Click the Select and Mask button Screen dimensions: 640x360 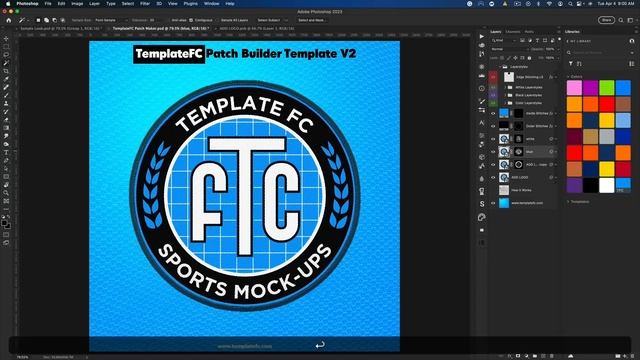click(311, 20)
